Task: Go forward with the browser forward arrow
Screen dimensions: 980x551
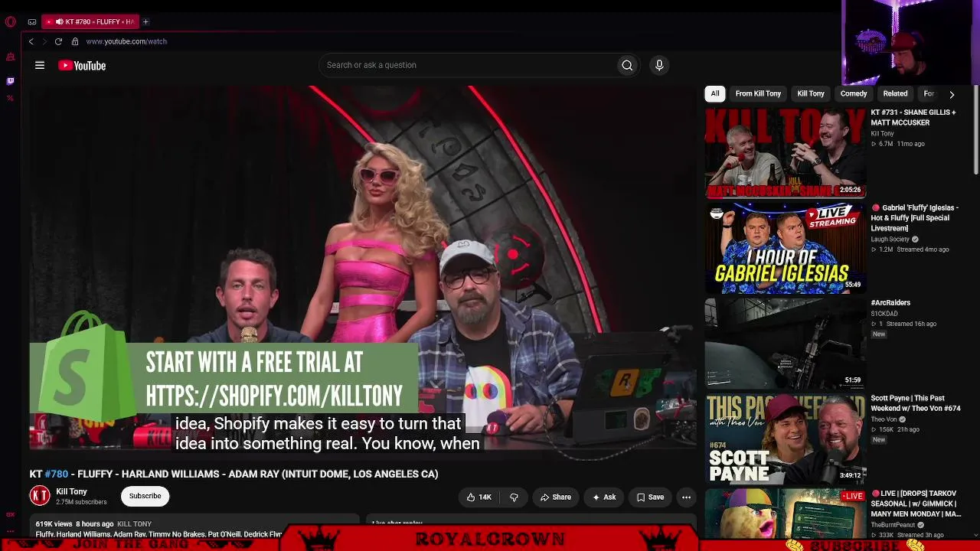Action: click(x=44, y=41)
